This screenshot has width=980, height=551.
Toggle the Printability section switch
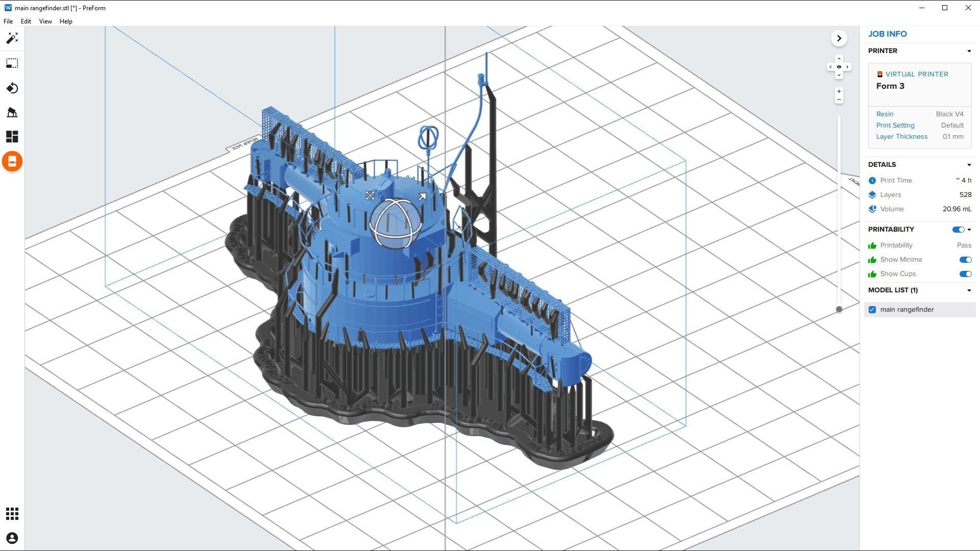tap(958, 230)
